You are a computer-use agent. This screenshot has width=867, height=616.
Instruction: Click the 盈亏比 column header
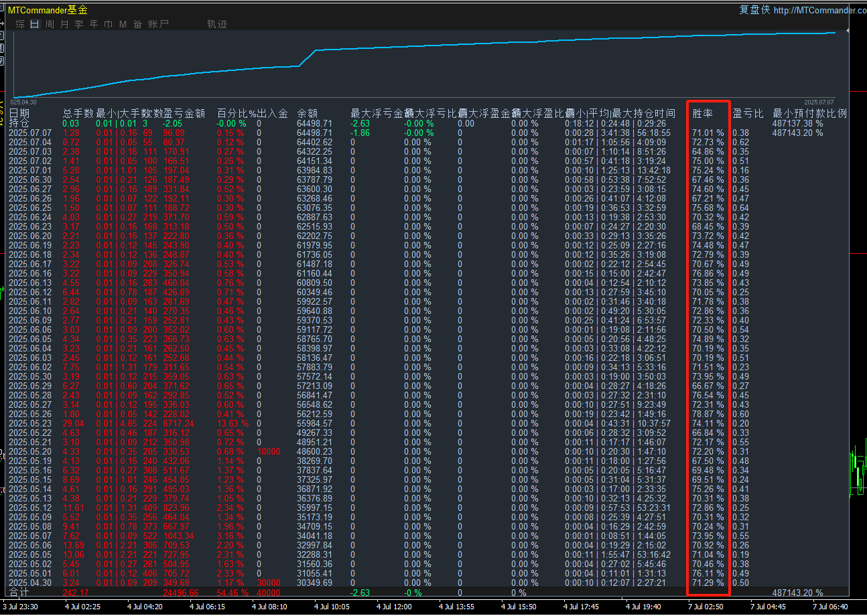coord(748,114)
